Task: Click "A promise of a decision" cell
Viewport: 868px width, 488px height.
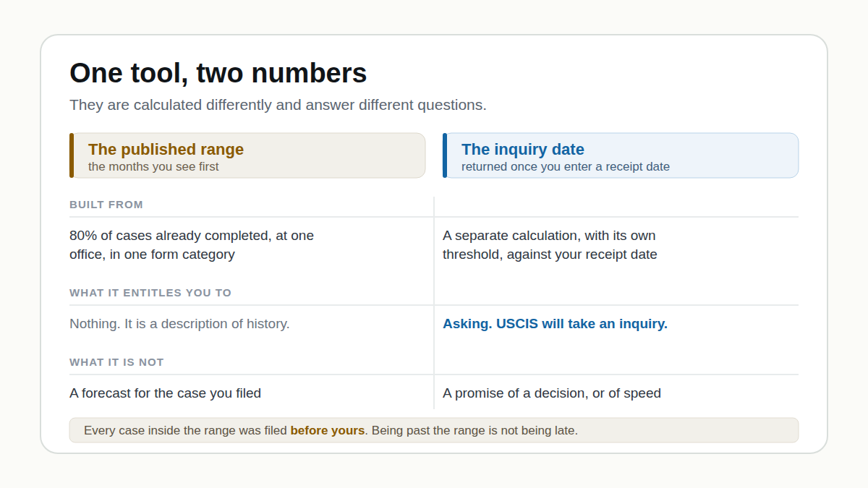Action: click(x=552, y=393)
